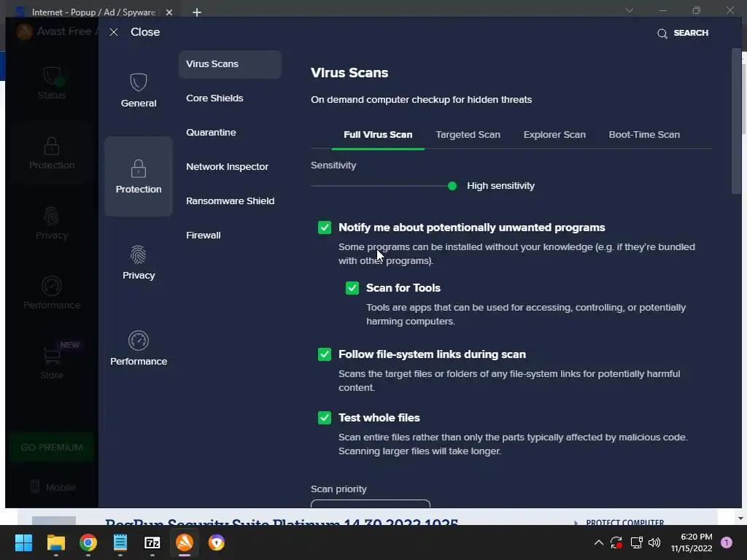The height and width of the screenshot is (560, 747).
Task: Click the dimmed Status icon in main window
Action: (x=52, y=76)
